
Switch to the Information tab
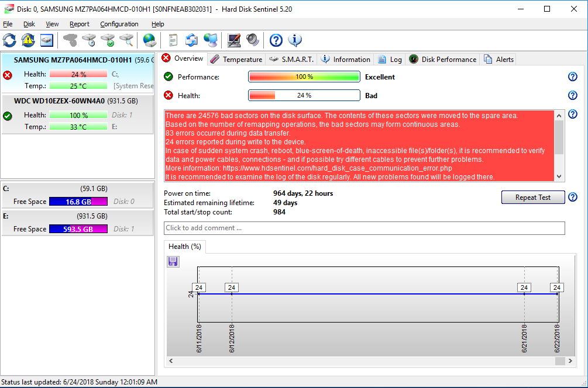[346, 59]
